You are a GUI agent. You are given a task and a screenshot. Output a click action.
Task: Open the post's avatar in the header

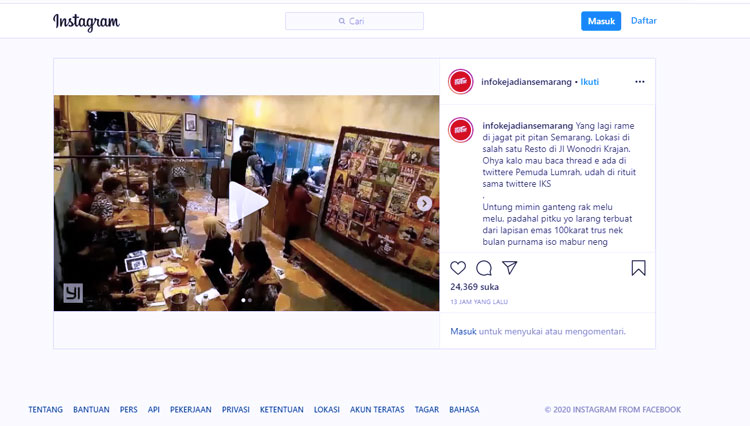(461, 82)
